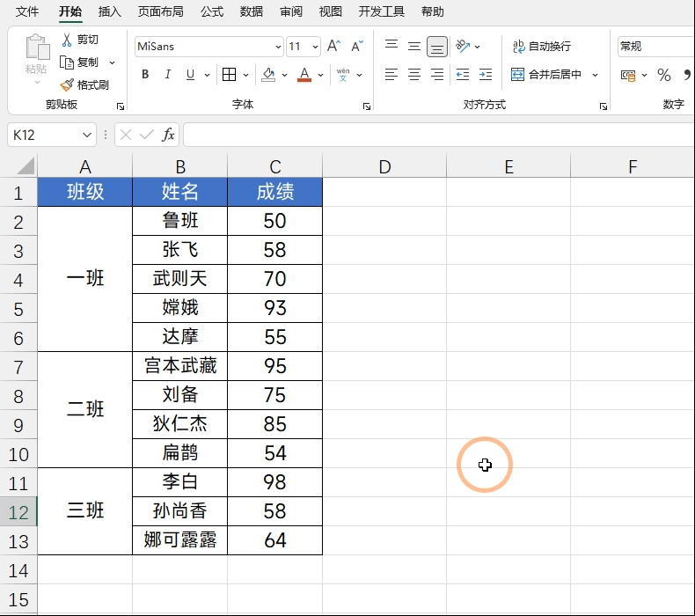Select the Format Painter (格式刷) brush
Image resolution: width=695 pixels, height=616 pixels.
[x=67, y=84]
